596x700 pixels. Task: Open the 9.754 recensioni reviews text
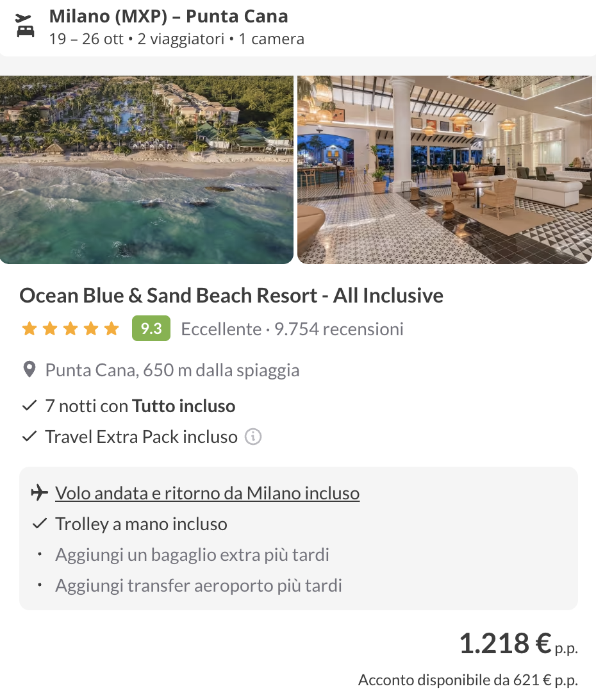point(339,329)
